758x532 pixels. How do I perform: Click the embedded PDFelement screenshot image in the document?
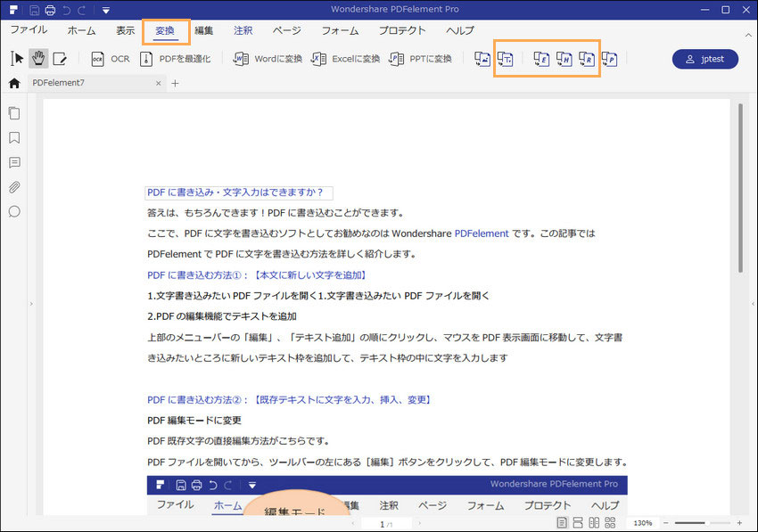[x=387, y=495]
